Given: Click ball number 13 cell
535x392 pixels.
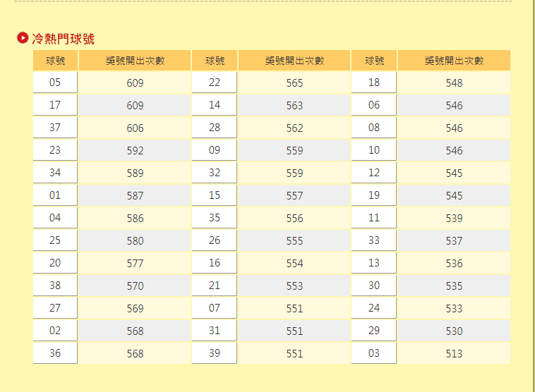Looking at the screenshot, I should coord(374,262).
